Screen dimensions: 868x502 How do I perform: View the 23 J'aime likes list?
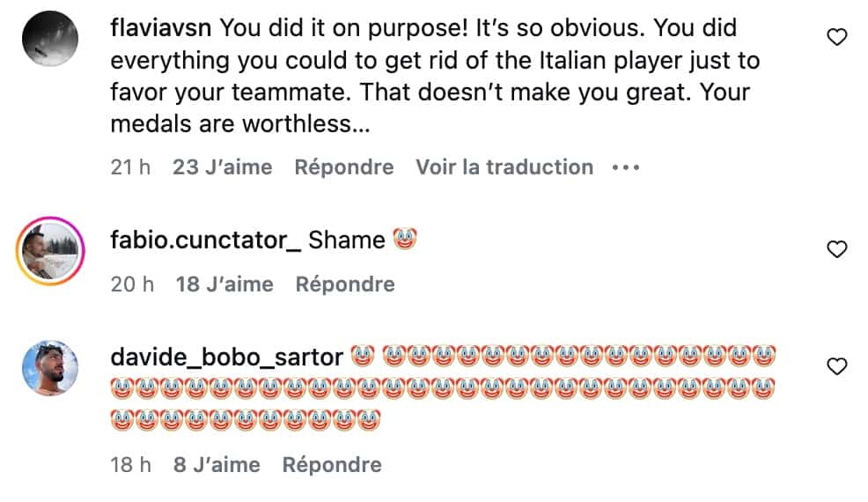pos(223,167)
